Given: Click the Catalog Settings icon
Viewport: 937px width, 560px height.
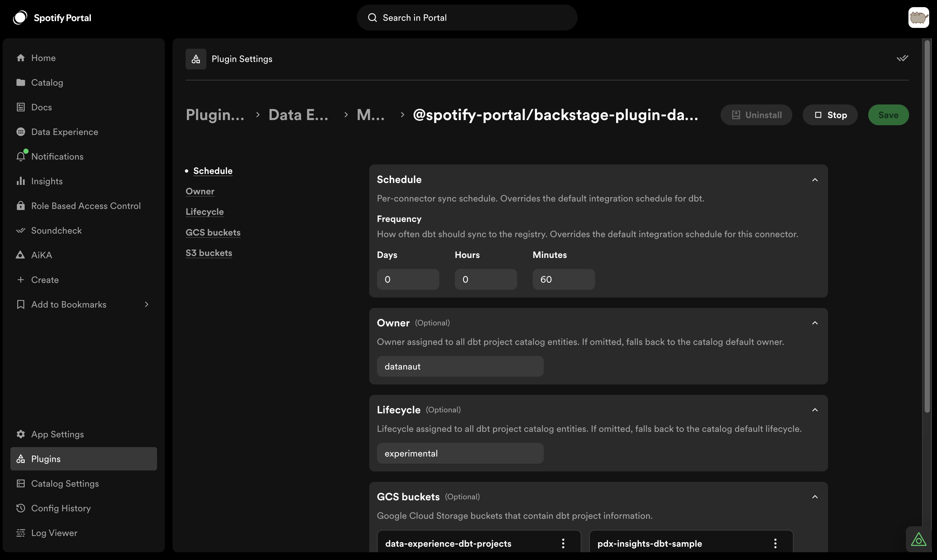Looking at the screenshot, I should coord(21,483).
